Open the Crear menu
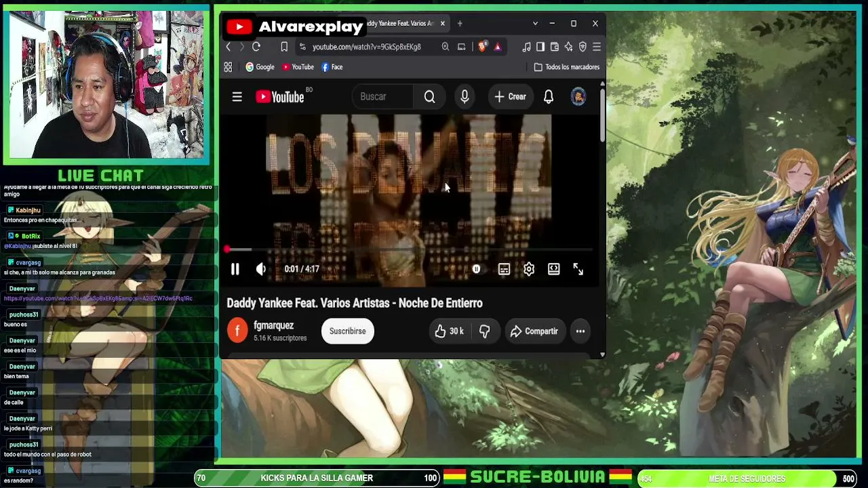Screen dimensions: 868x488 [x=510, y=97]
